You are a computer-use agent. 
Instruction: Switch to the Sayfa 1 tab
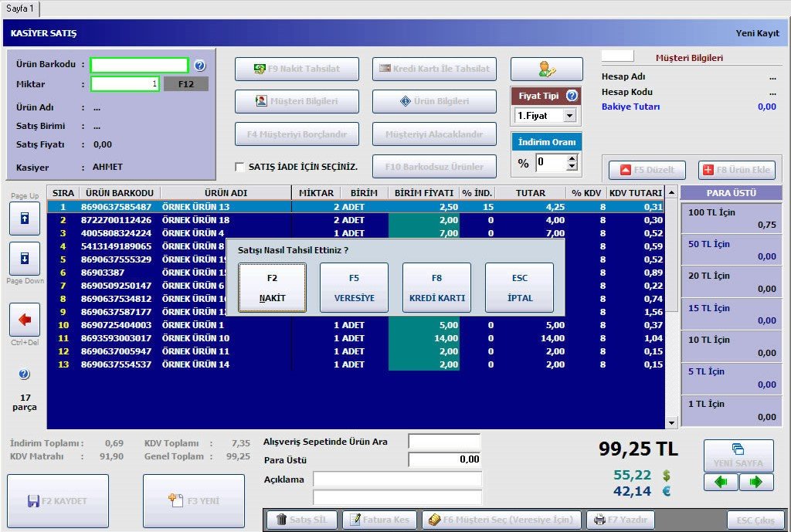pos(20,8)
